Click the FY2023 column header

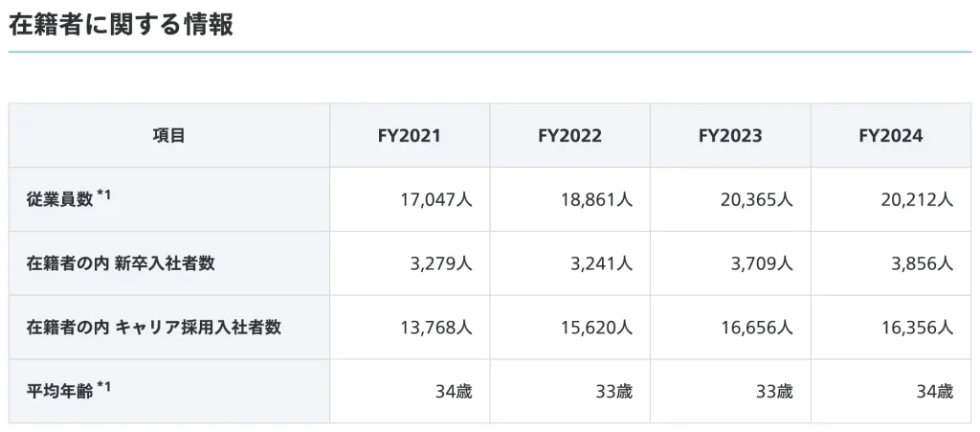pyautogui.click(x=730, y=136)
